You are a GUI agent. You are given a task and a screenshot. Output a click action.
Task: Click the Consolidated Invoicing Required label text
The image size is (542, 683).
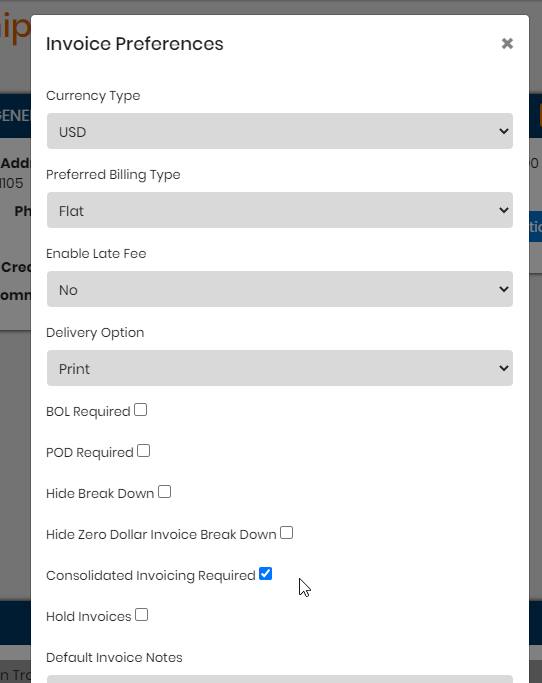coord(151,576)
